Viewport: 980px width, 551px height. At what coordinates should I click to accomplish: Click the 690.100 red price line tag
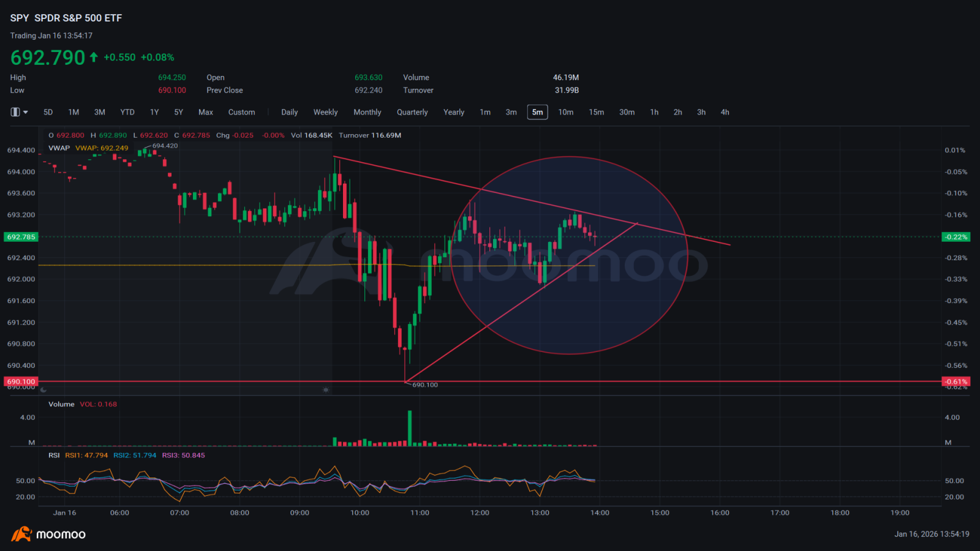21,381
